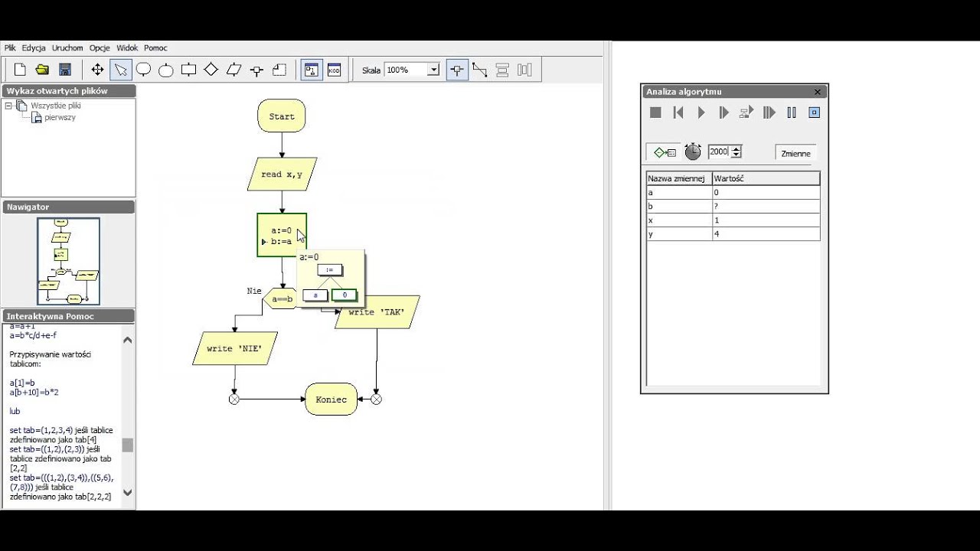
Task: Pick the circle connector block tool
Action: pyautogui.click(x=166, y=70)
